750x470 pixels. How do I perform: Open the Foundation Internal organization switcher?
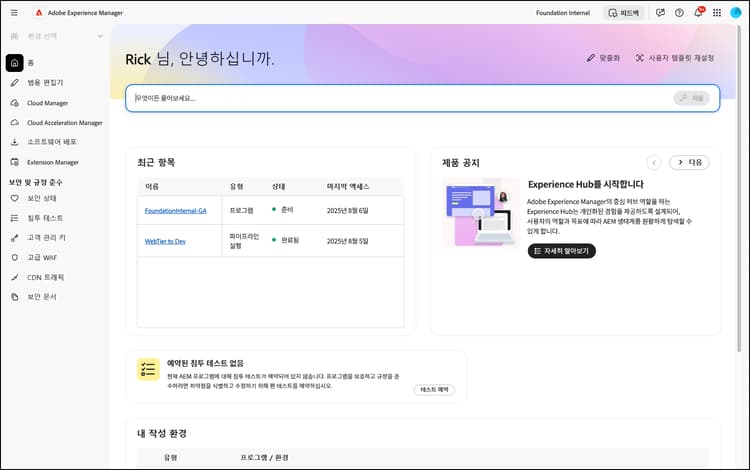click(x=562, y=13)
